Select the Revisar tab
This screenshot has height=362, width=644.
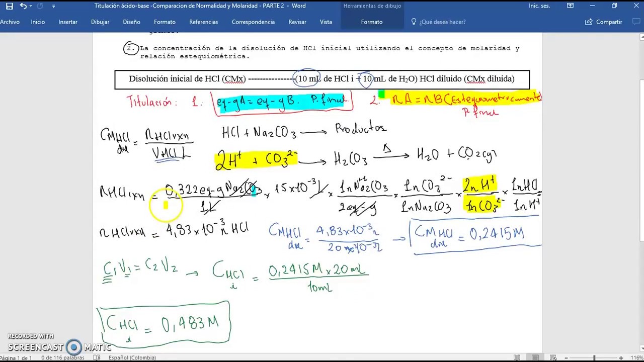[x=297, y=22]
